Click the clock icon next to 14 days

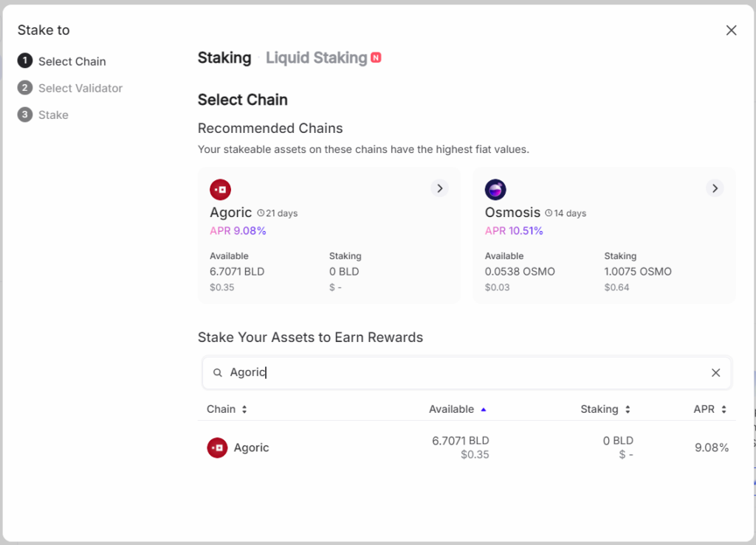click(549, 213)
